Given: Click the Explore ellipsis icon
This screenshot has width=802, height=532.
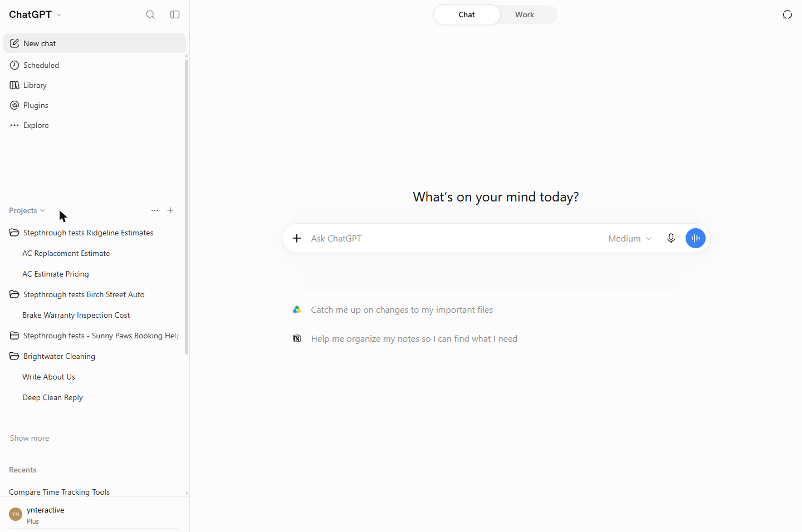Looking at the screenshot, I should click(14, 125).
